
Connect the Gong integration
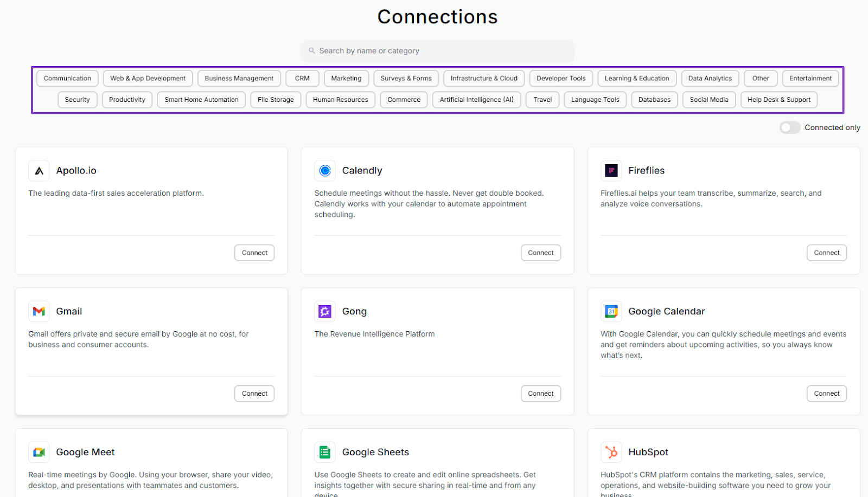[x=541, y=394]
